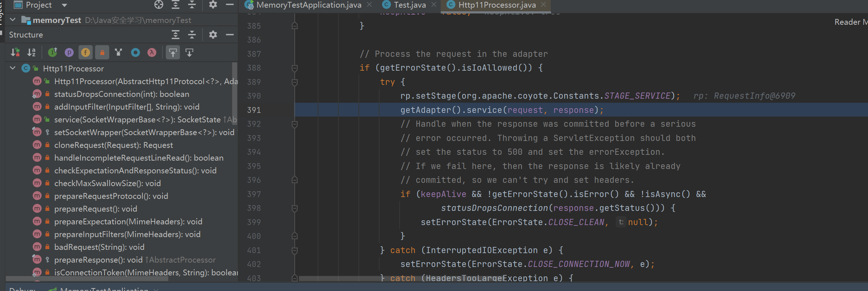Close the Test.java tab
This screenshot has width=868, height=291.
click(x=433, y=4)
